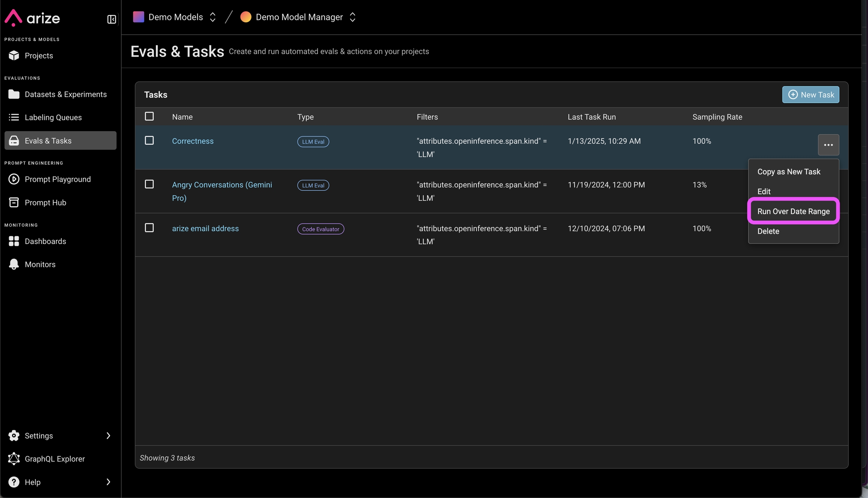Open Datasets & Experiments folder icon
The width and height of the screenshot is (868, 498).
coord(14,94)
